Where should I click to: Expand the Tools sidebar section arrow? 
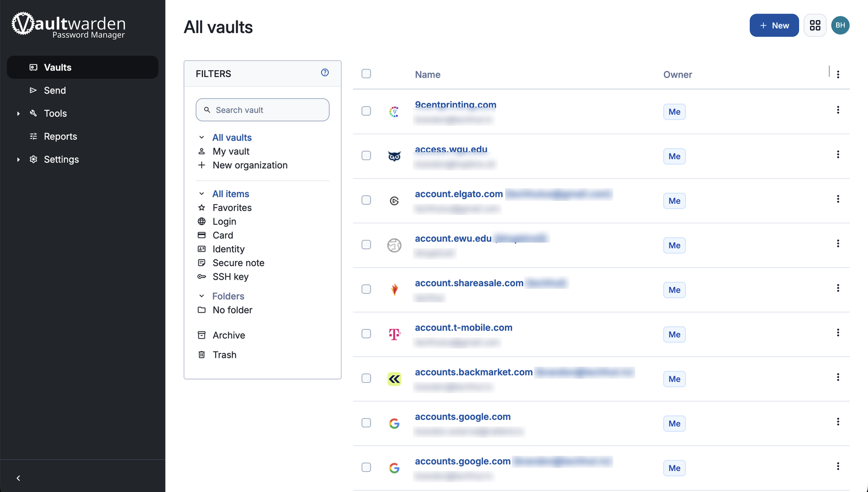[x=18, y=113]
